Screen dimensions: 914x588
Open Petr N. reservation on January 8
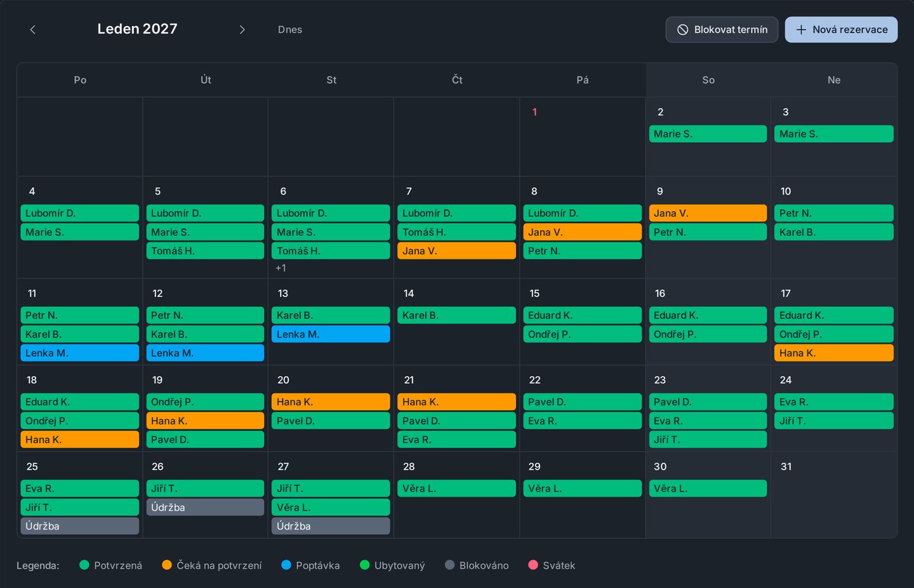[583, 251]
